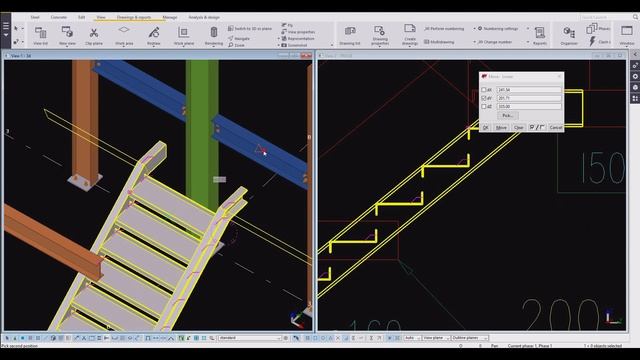Open the Auto snap dropdown

click(x=412, y=338)
